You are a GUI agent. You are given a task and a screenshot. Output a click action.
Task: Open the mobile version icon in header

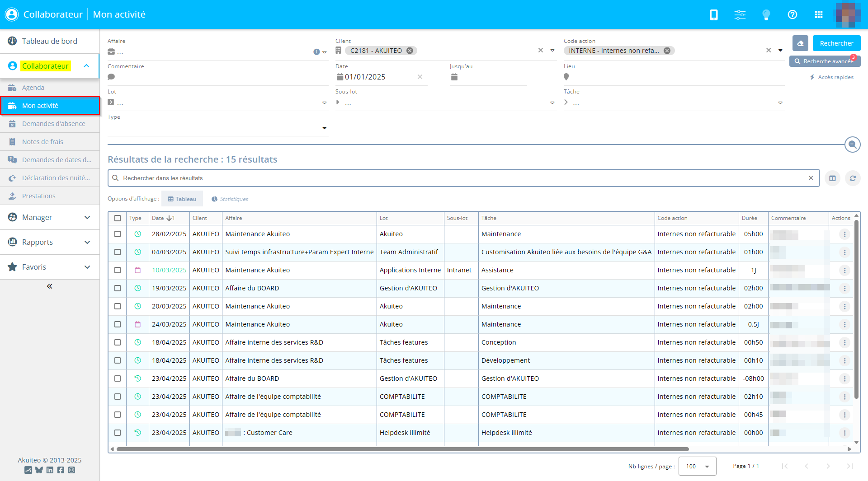coord(714,15)
